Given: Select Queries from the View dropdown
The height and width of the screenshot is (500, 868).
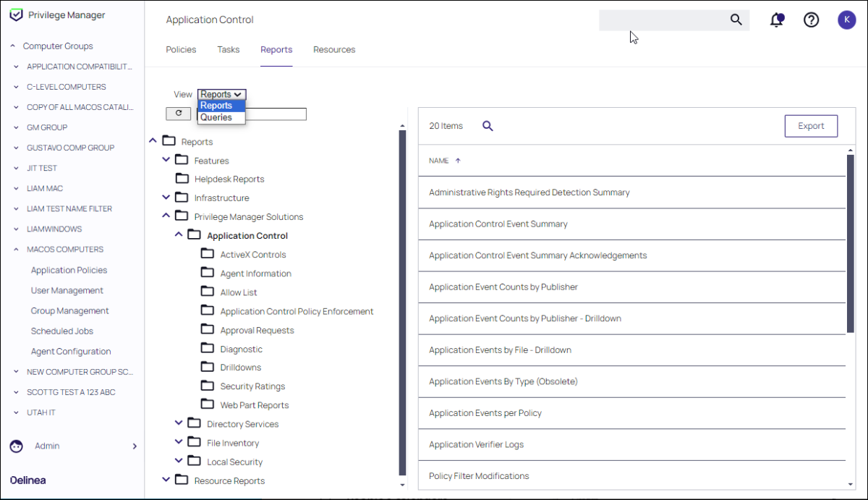Looking at the screenshot, I should tap(216, 117).
